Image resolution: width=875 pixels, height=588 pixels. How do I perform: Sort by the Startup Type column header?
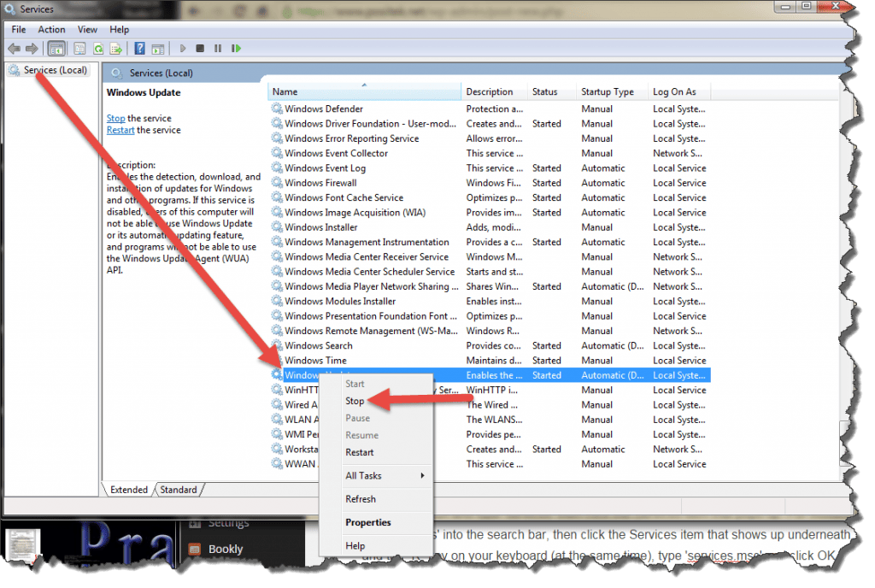pyautogui.click(x=608, y=92)
